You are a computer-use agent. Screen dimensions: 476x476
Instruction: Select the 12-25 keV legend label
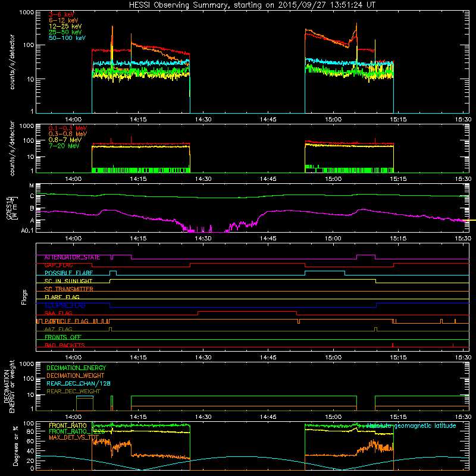point(65,26)
